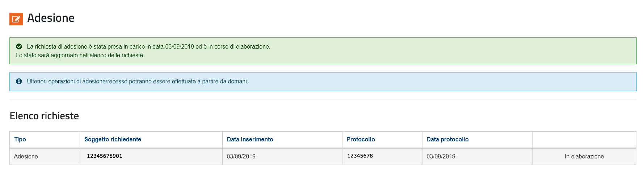Click the green adesione confirmation message
The image size is (644, 182).
(x=323, y=51)
